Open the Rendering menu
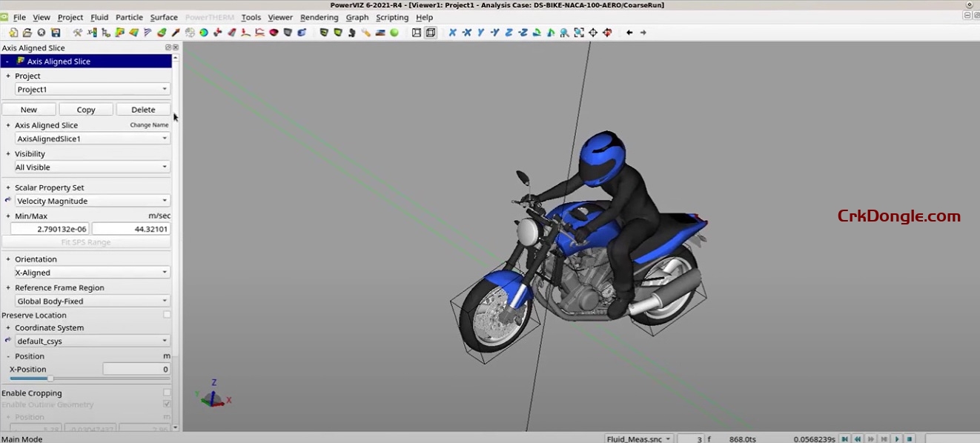This screenshot has height=443, width=980. point(319,17)
